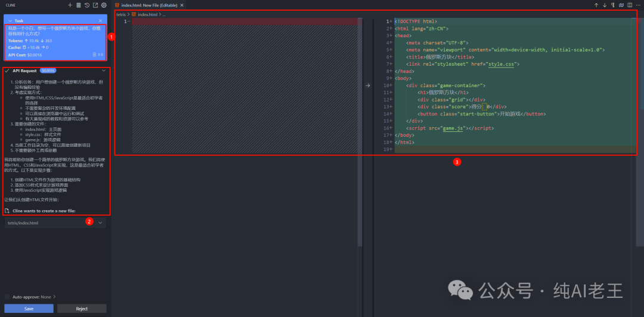Click the new file icon beside Cline wants
The image size is (644, 317).
pos(7,211)
